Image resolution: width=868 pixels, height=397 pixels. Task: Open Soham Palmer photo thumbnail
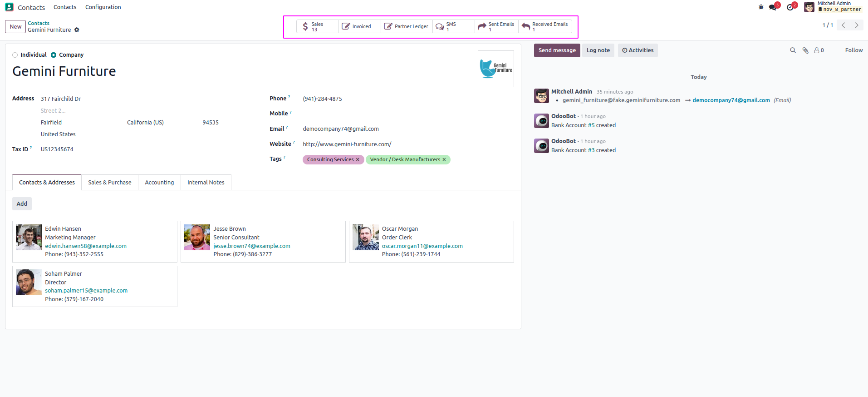29,283
